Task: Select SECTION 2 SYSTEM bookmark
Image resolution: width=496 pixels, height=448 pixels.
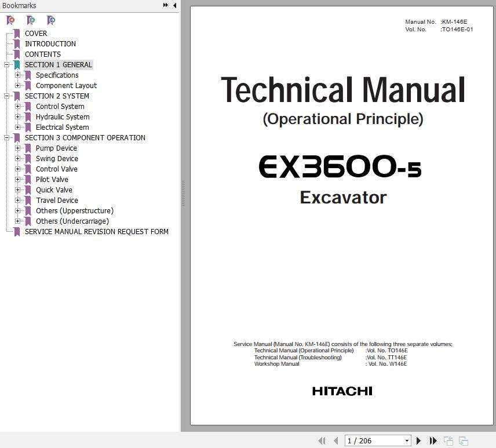Action: (x=57, y=96)
